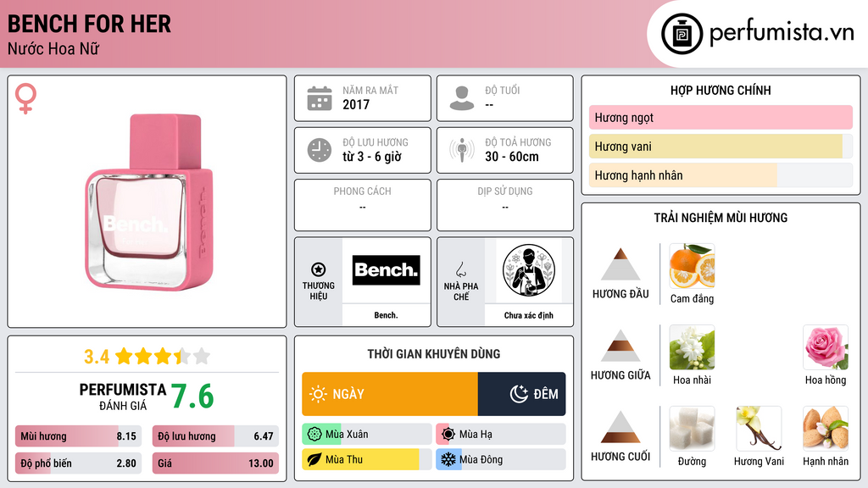Click the Hương giữa pyramid icon
Screen dimensions: 868x488
pyautogui.click(x=620, y=346)
